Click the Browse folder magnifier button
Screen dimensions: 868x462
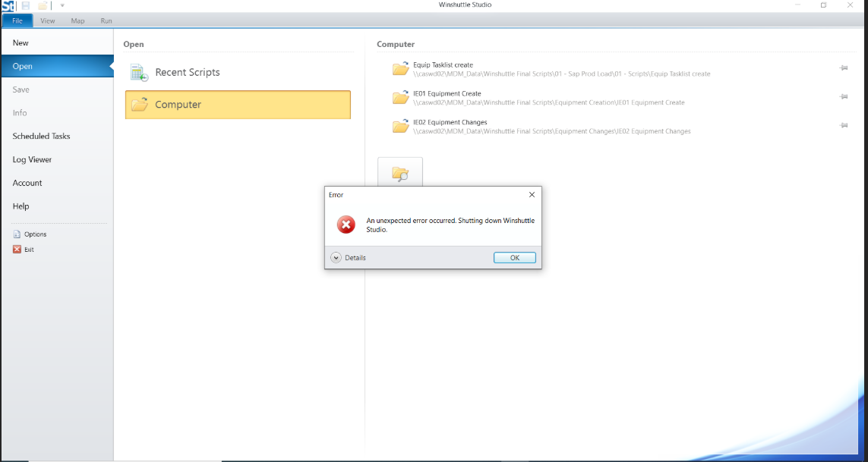pyautogui.click(x=400, y=172)
